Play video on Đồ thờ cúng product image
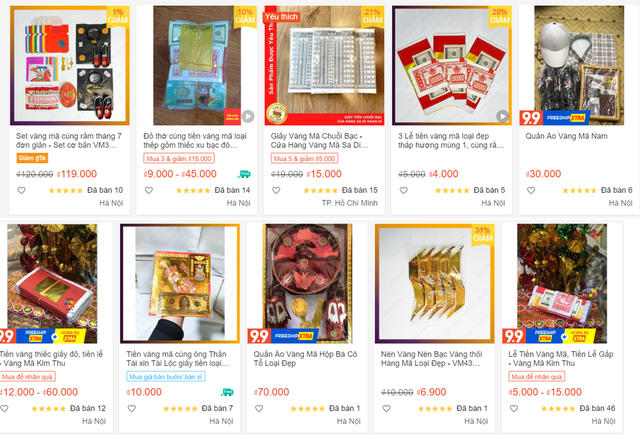 [x=248, y=116]
